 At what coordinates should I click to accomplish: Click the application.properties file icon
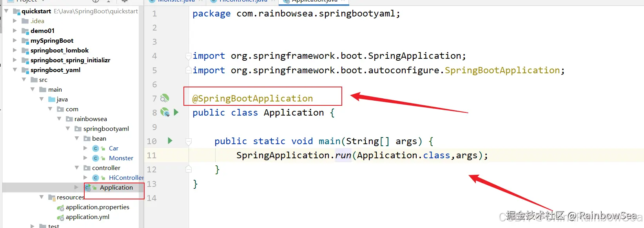tap(60, 208)
